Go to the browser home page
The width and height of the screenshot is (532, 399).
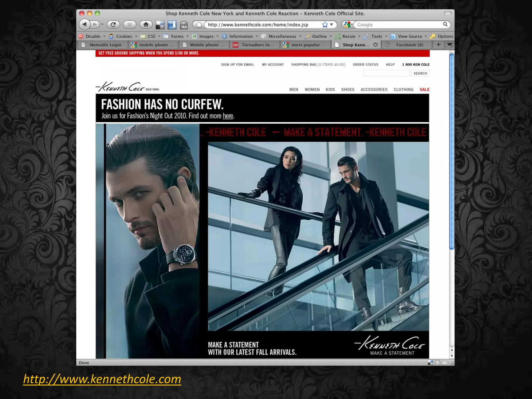[146, 24]
